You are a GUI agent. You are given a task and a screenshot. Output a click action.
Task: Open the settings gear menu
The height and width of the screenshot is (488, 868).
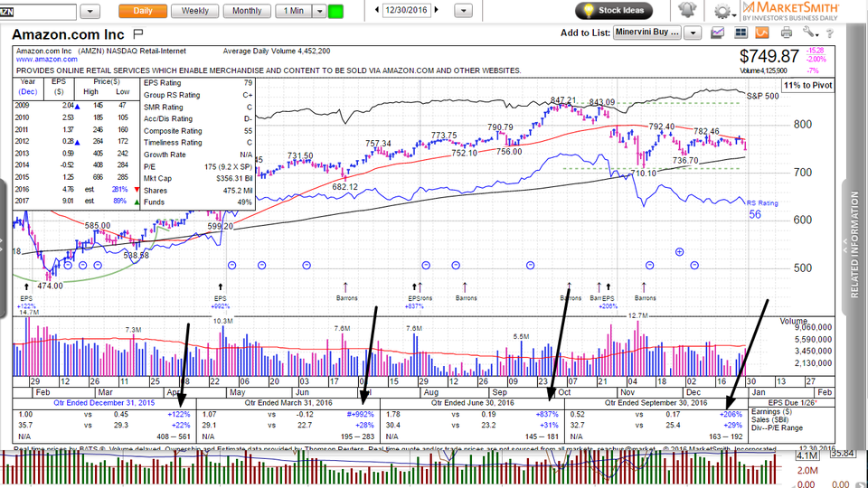722,11
